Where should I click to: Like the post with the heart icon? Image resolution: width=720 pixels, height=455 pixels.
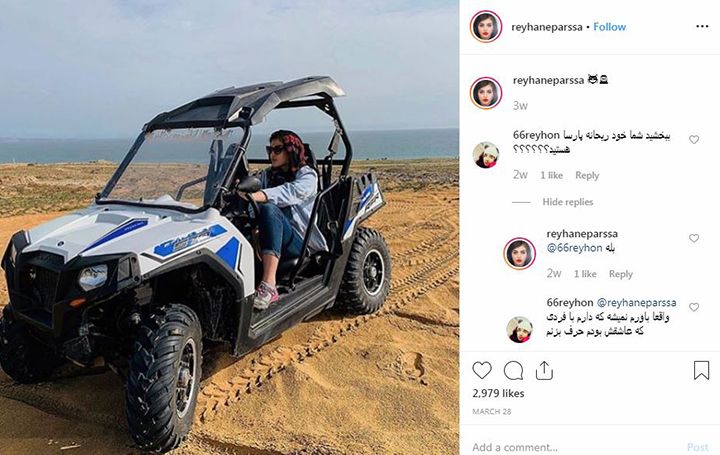[482, 370]
